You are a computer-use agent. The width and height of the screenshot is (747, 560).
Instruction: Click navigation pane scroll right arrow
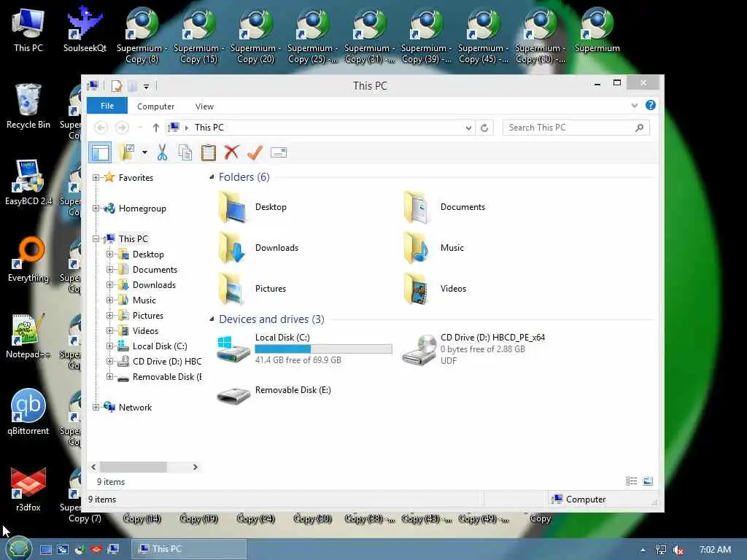tap(195, 467)
